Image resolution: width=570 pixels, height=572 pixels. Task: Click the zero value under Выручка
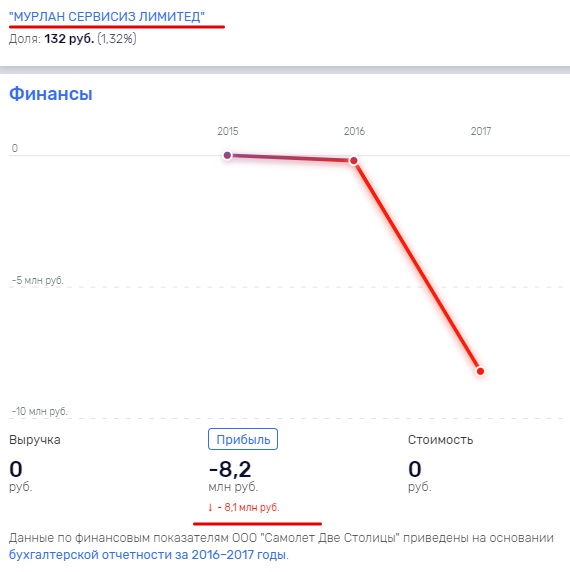click(x=16, y=469)
